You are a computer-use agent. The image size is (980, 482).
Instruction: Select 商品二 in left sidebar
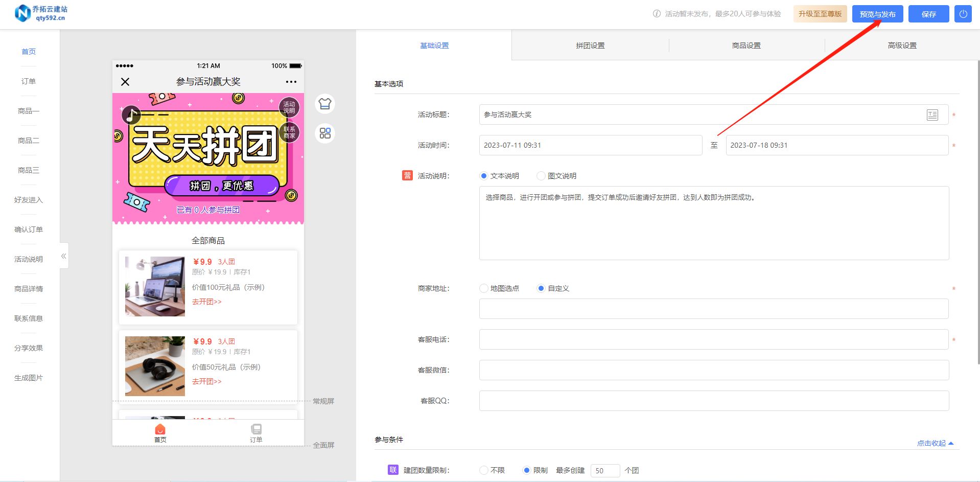pyautogui.click(x=29, y=141)
